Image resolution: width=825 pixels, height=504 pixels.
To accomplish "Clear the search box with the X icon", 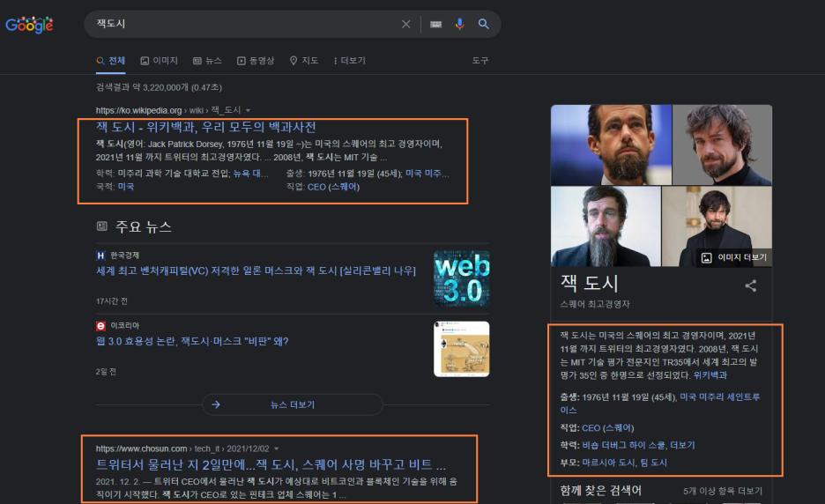I will pyautogui.click(x=405, y=24).
